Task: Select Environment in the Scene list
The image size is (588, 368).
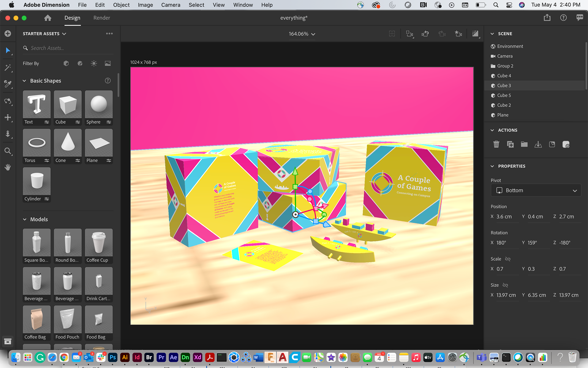Action: 535,46
